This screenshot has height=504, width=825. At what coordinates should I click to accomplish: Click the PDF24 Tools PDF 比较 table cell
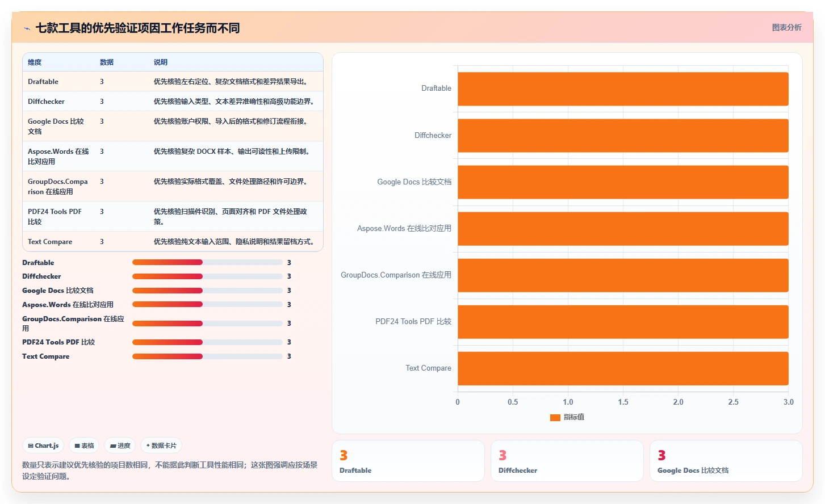(55, 216)
